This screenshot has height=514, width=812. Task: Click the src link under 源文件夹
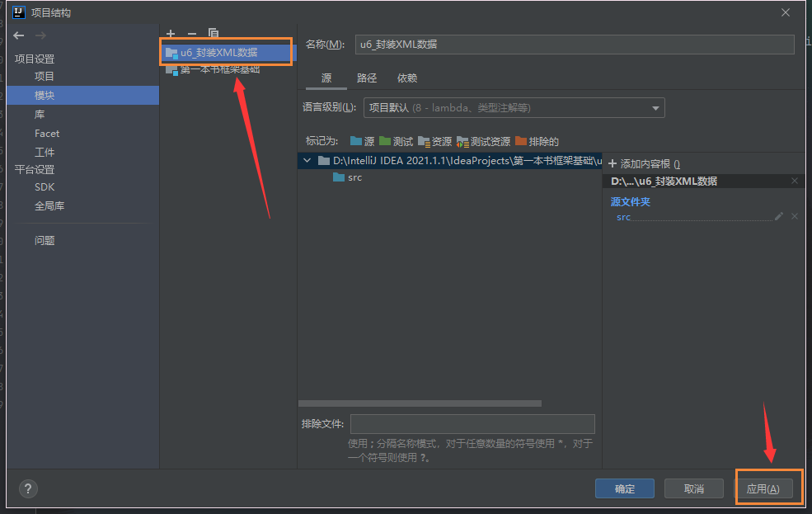tap(623, 217)
